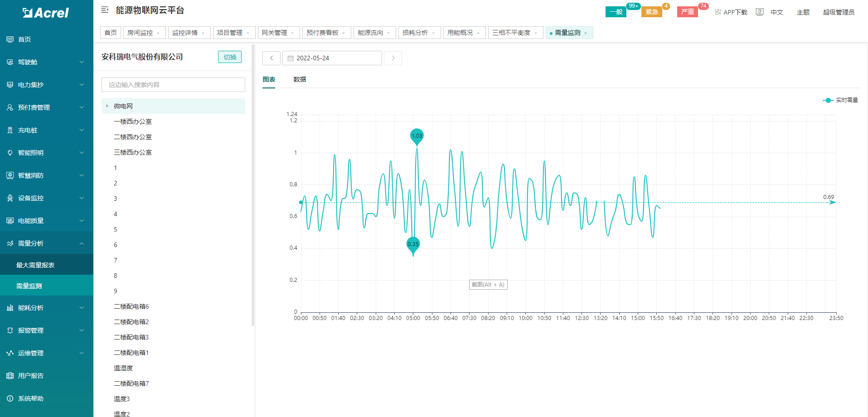
Task: Switch to the 数据 tab
Action: tap(300, 79)
